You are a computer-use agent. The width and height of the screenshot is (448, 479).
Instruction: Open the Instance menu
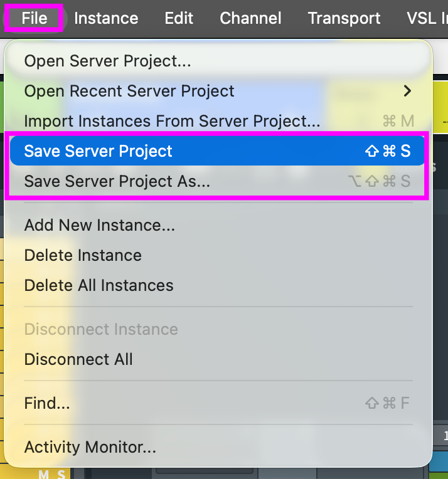[106, 18]
